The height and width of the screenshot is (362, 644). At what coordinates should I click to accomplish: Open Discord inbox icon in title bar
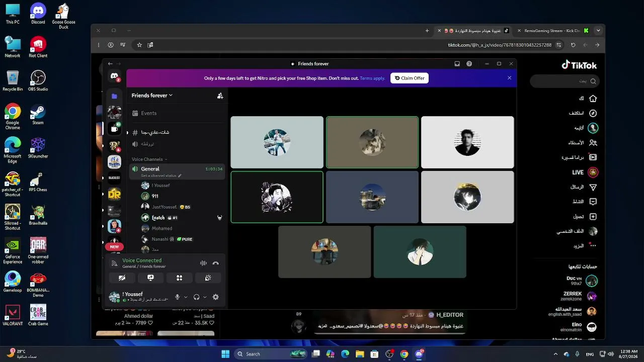tap(457, 64)
